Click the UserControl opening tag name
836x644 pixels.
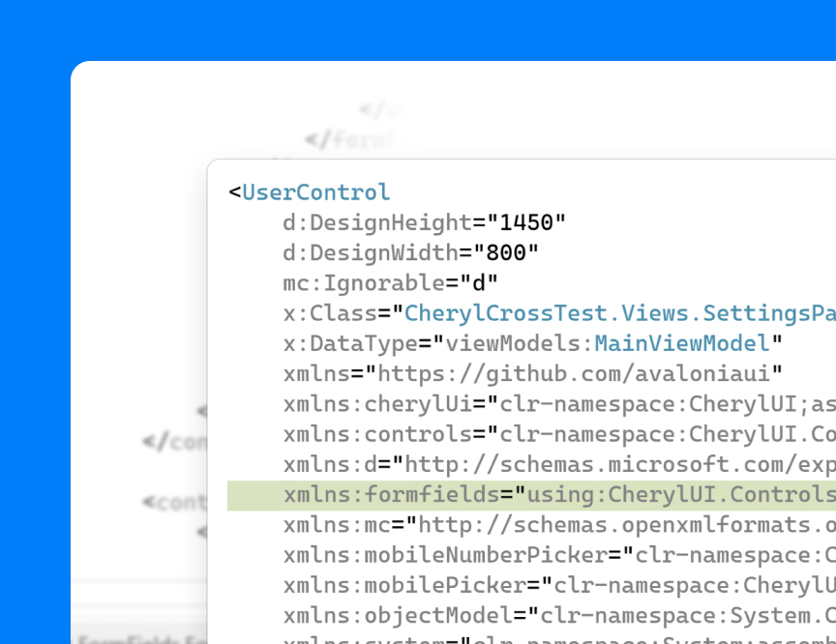click(x=315, y=192)
